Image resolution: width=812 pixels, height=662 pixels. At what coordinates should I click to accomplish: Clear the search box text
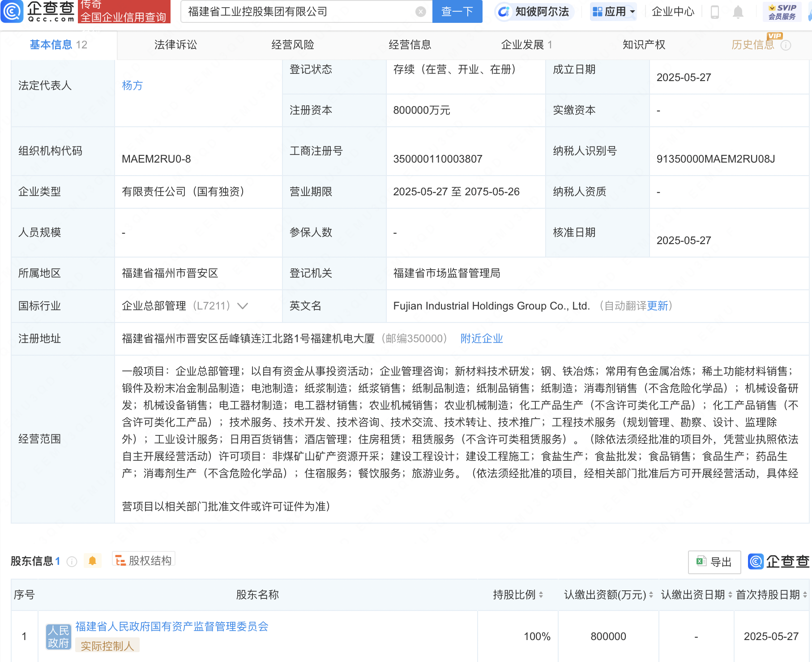(420, 12)
